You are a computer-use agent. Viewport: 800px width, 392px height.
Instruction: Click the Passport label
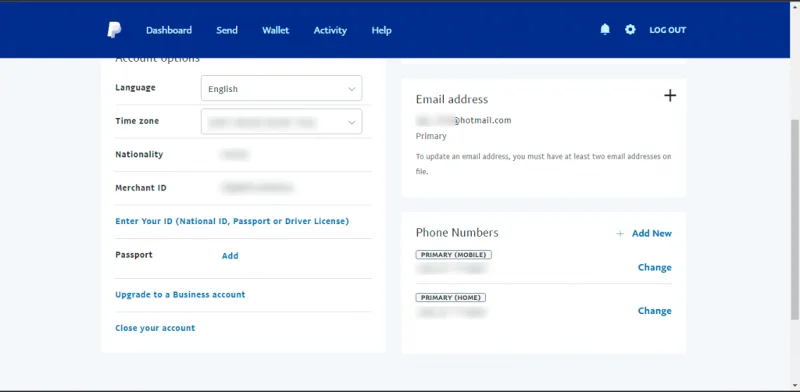pyautogui.click(x=134, y=255)
